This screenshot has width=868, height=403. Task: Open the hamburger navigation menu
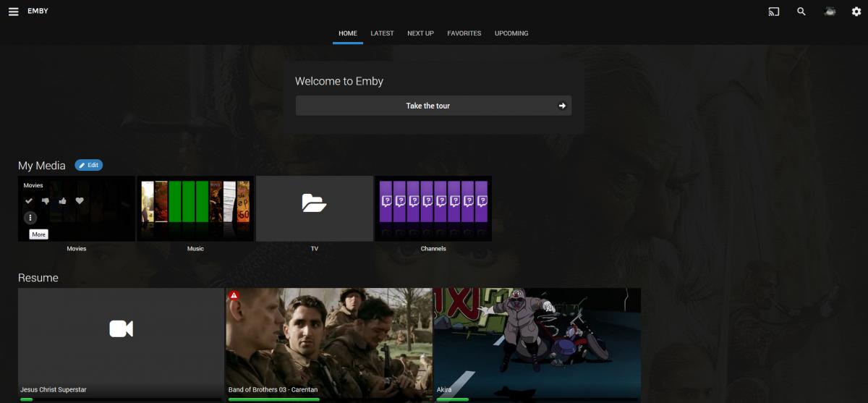(13, 12)
